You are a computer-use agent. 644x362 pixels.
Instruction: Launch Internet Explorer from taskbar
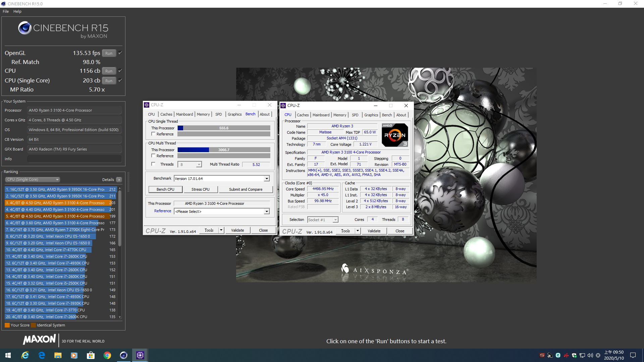click(25, 355)
